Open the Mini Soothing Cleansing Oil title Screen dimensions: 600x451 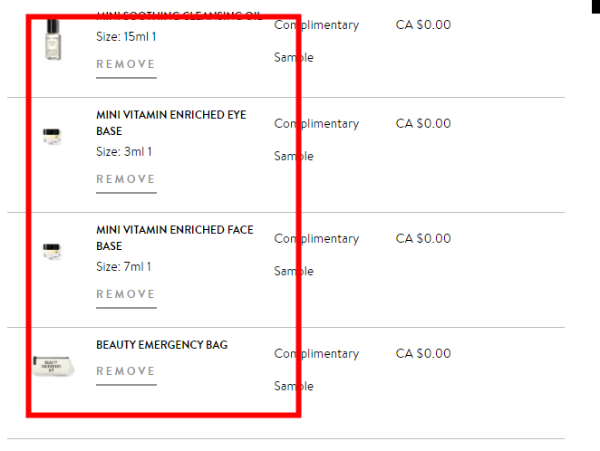(x=178, y=15)
